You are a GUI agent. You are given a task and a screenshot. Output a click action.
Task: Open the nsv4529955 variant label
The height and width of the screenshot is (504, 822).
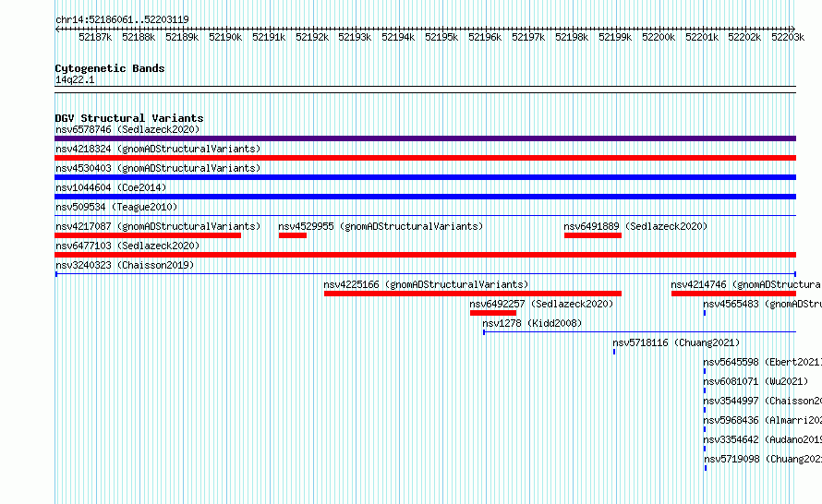tap(381, 226)
